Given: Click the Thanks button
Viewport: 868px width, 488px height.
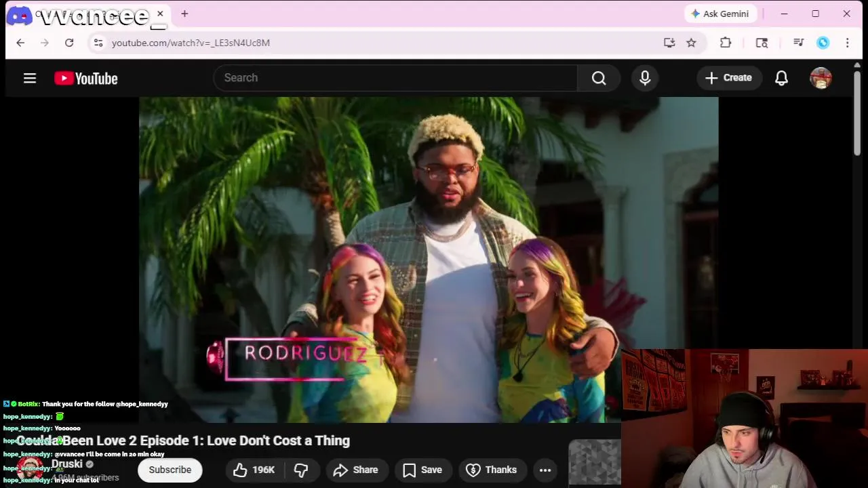Looking at the screenshot, I should 492,470.
